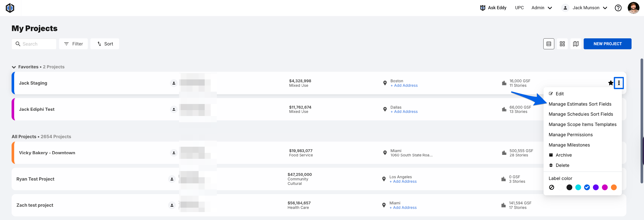Screen dimensions: 644x220
Task: Switch to the map view icon
Action: click(576, 44)
